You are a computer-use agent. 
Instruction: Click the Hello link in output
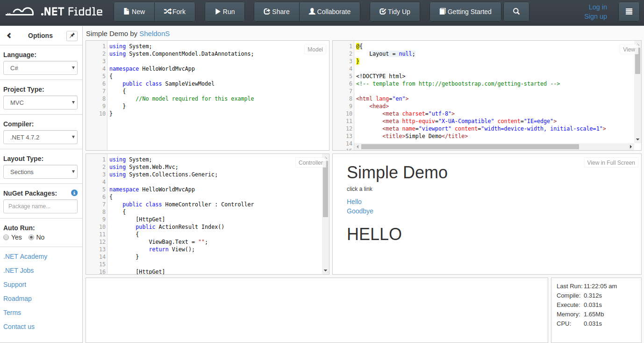coord(354,202)
